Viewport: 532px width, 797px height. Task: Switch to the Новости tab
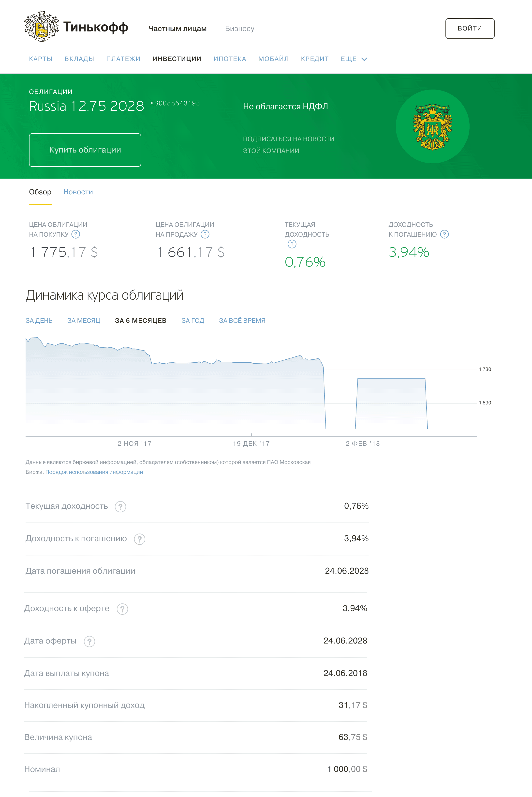pos(78,192)
